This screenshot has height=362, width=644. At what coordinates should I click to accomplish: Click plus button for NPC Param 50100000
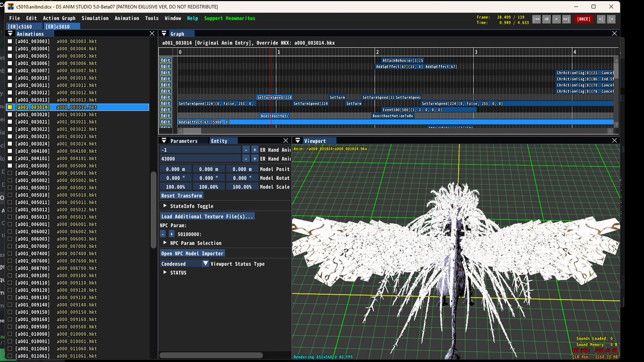pyautogui.click(x=172, y=234)
